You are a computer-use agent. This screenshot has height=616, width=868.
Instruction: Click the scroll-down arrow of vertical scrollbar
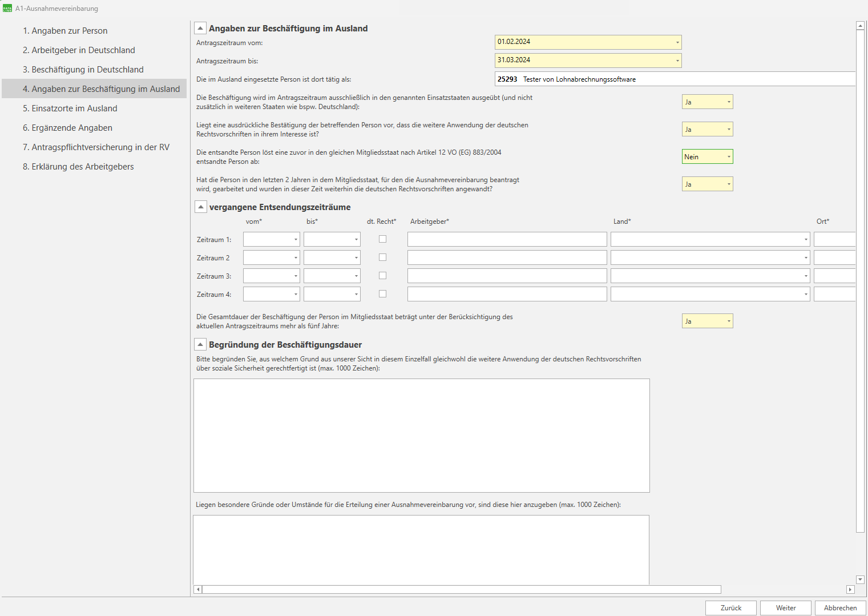(x=860, y=579)
